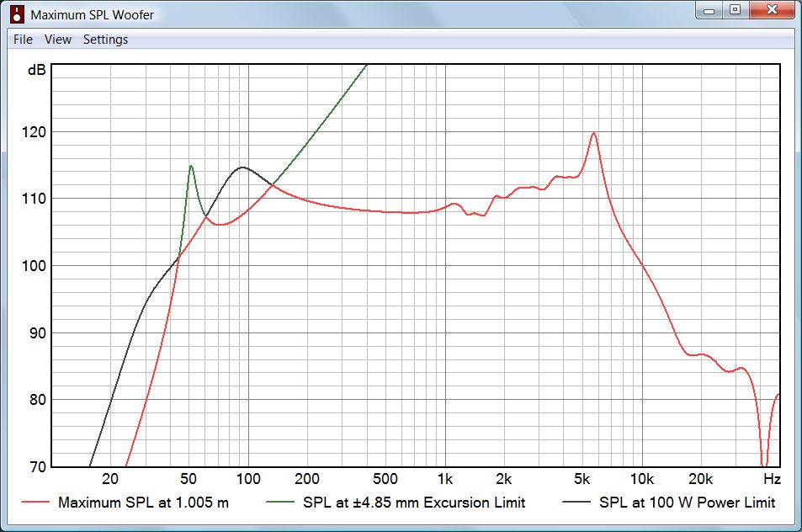Viewport: 802px width, 532px height.
Task: Click the 'Maximum SPL at 1.005 m' legend label
Action: pyautogui.click(x=143, y=503)
